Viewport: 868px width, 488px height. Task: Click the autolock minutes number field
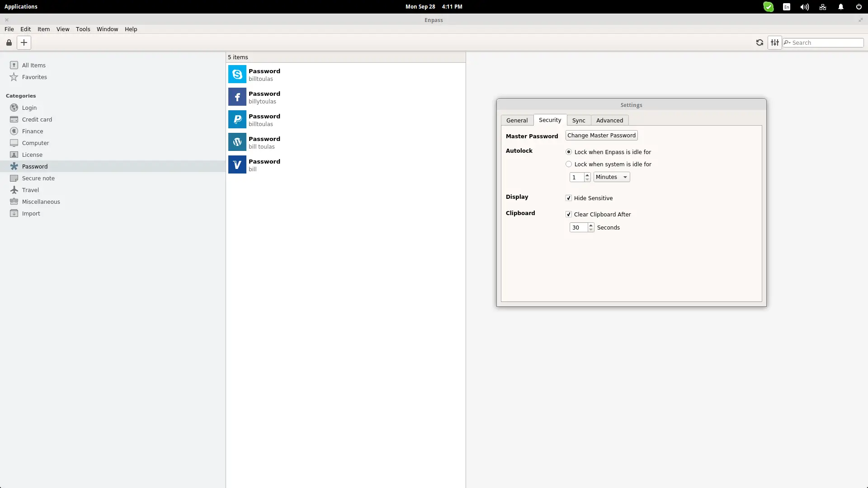(577, 177)
